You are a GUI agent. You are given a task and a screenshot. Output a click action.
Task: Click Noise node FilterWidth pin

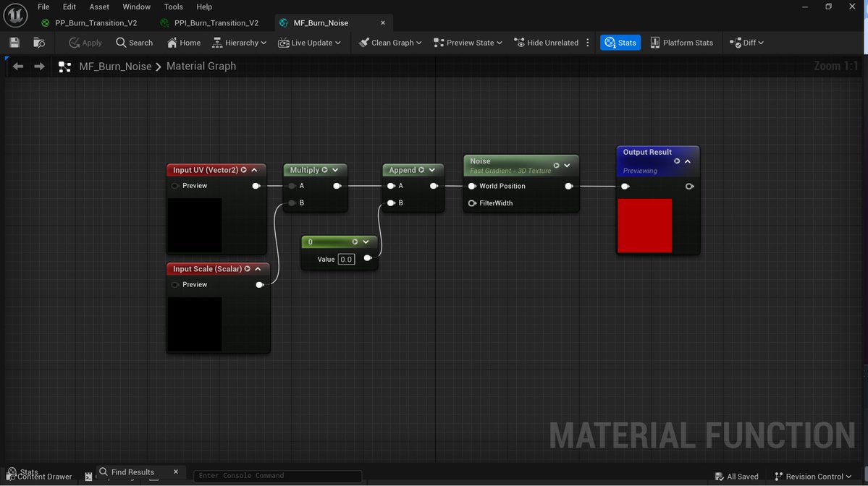click(472, 203)
